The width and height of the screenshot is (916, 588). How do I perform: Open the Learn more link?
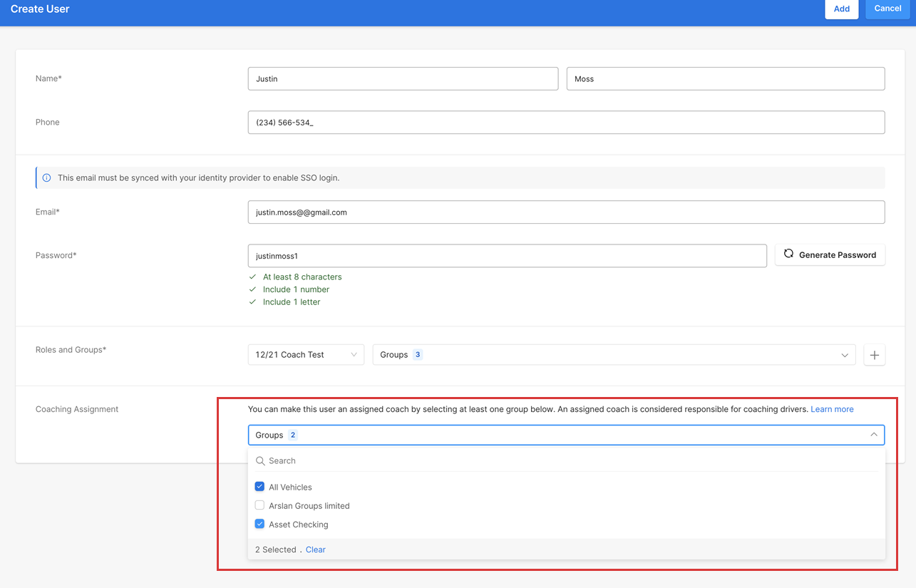832,409
